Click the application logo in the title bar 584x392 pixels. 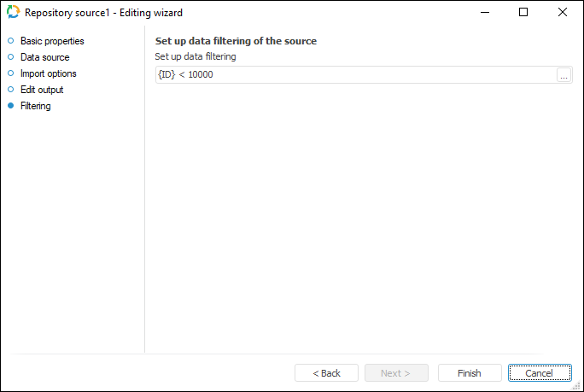(13, 13)
